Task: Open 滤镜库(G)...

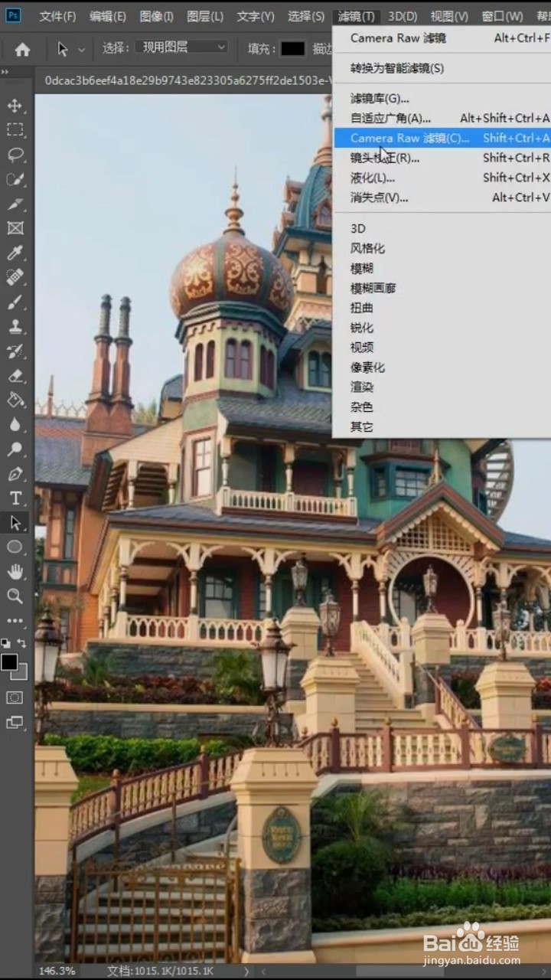Action: 442,98
